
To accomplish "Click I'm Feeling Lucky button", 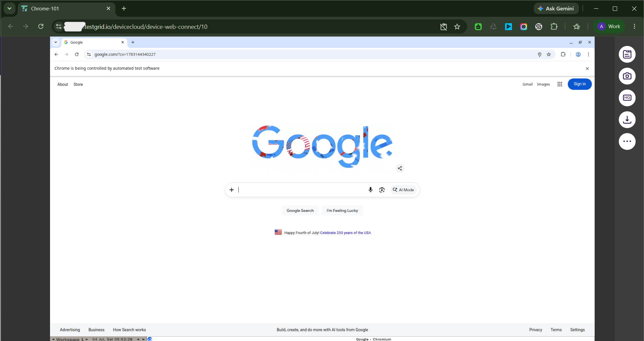I will click(x=342, y=211).
